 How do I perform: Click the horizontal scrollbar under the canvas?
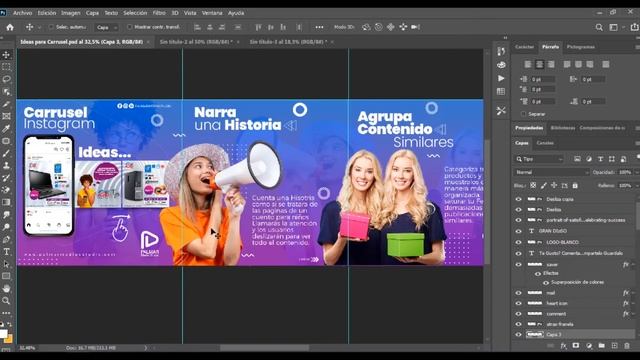[x=264, y=348]
